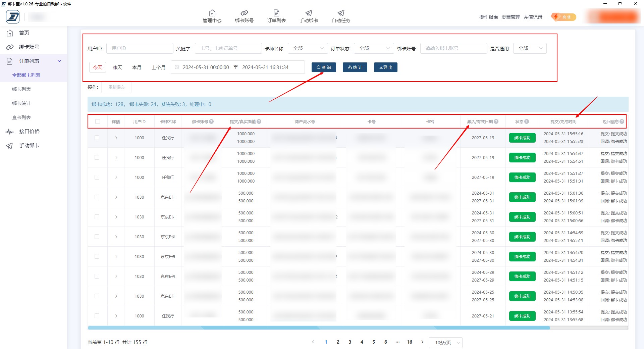The image size is (644, 349).
Task: Click the 导出 export button
Action: (385, 67)
